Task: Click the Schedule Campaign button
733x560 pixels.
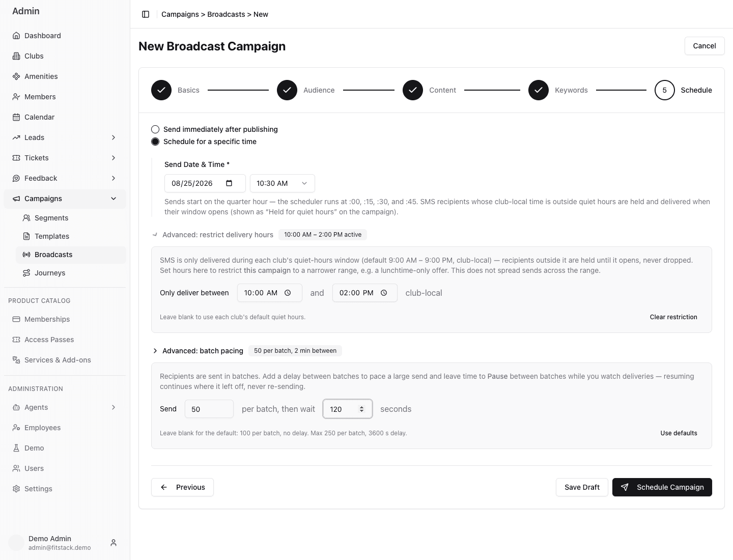Action: 662,487
